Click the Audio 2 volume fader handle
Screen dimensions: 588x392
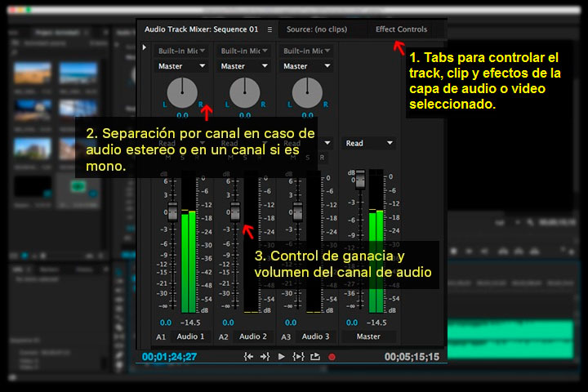coord(235,212)
